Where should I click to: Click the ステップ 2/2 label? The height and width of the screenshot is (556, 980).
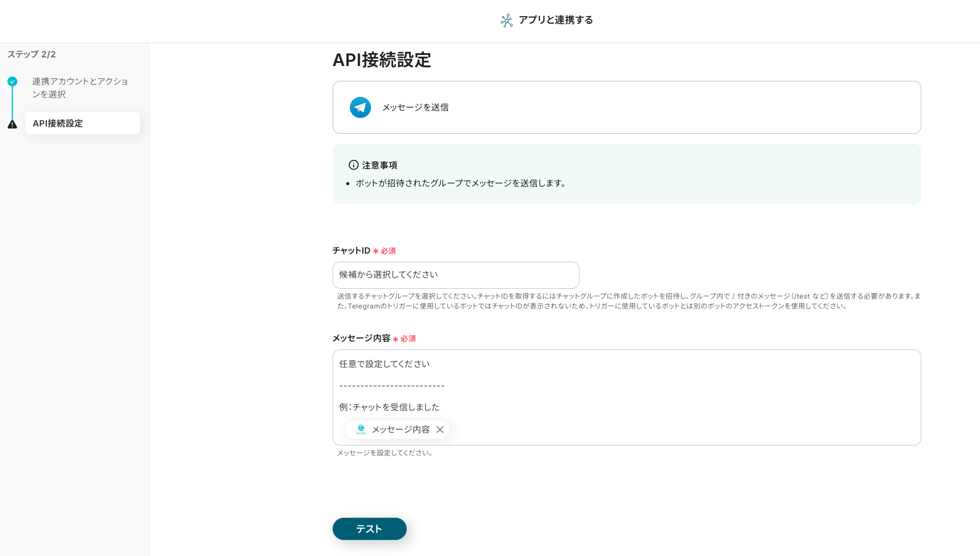[x=31, y=54]
